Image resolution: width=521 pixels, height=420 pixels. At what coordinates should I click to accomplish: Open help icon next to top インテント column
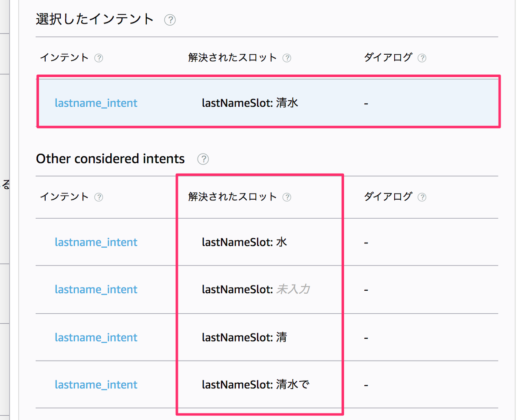(99, 58)
